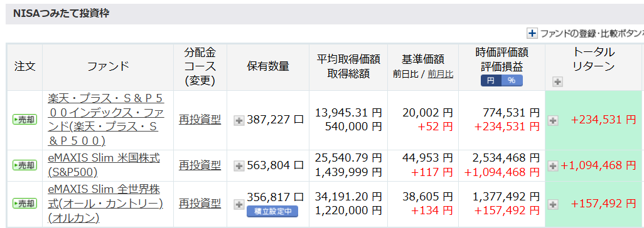The height and width of the screenshot is (228, 644).
Task: Change 再投資型 course for the 楽天・プラス fund
Action: click(200, 120)
